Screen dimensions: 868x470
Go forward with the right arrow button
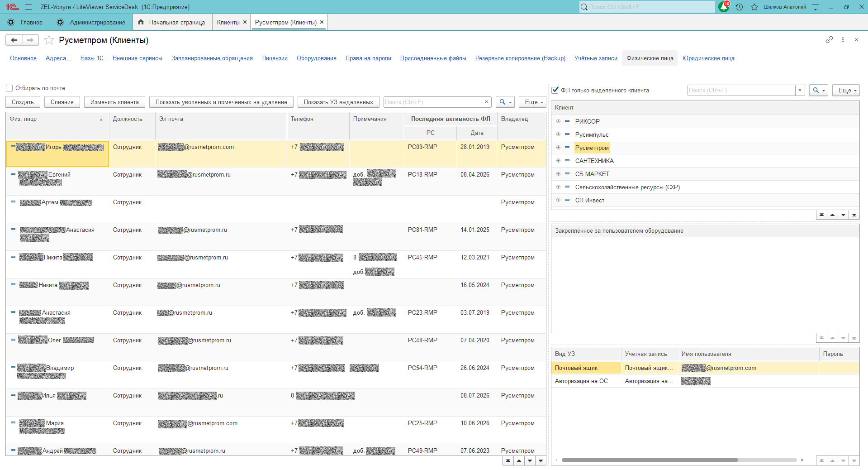[x=30, y=40]
